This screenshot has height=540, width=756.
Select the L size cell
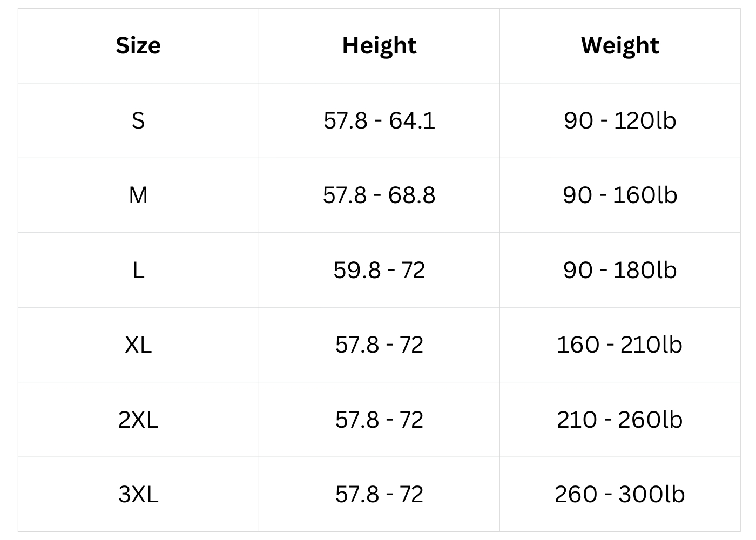point(138,270)
